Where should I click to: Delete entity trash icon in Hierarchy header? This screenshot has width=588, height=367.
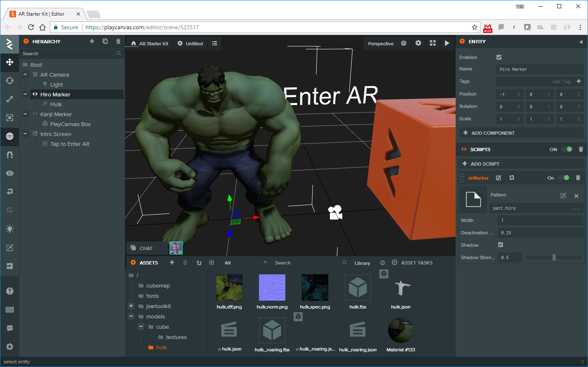click(118, 41)
